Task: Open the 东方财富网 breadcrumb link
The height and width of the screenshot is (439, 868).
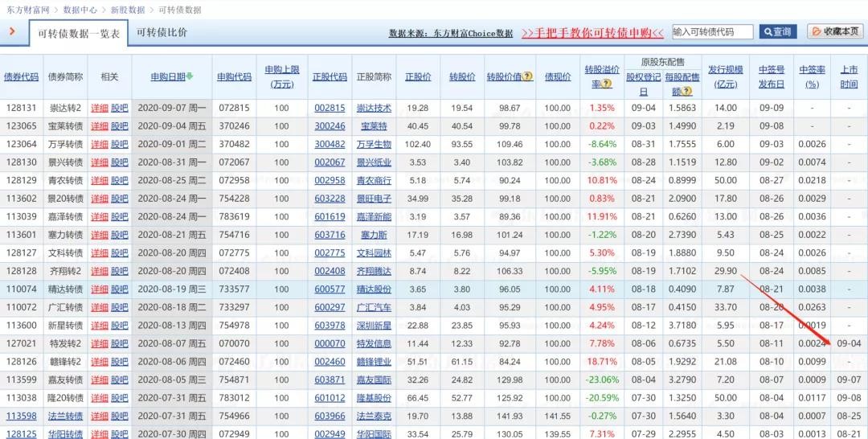Action: click(x=27, y=10)
